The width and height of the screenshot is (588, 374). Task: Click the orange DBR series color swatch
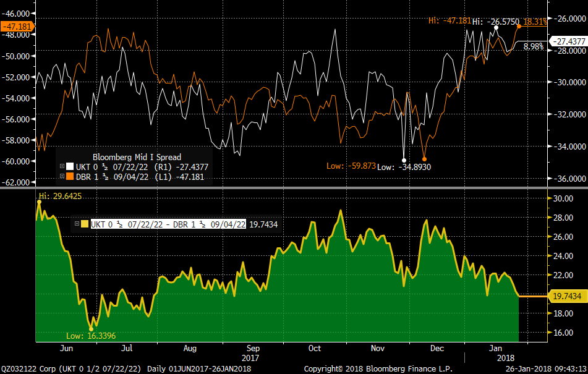(70, 177)
